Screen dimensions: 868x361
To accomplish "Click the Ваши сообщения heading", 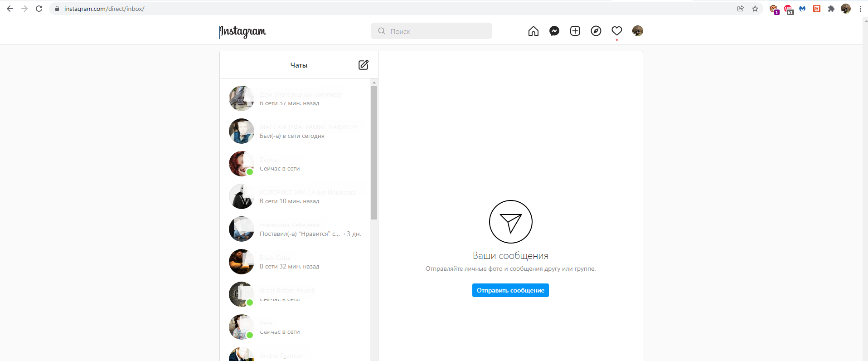I will click(510, 256).
